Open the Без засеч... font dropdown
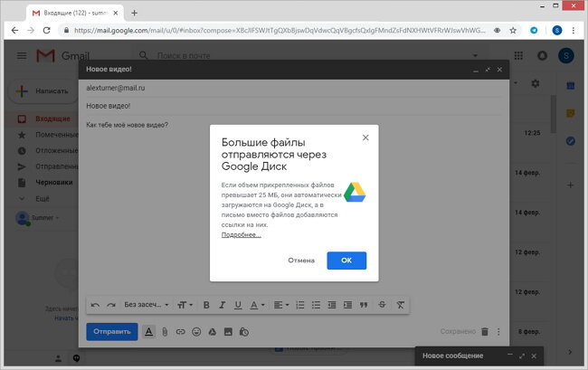The width and height of the screenshot is (588, 370). point(147,305)
